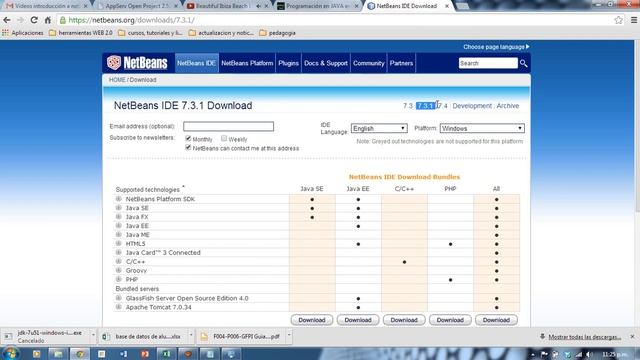The height and width of the screenshot is (360, 640).
Task: Click the volume icon in tray
Action: (x=589, y=354)
